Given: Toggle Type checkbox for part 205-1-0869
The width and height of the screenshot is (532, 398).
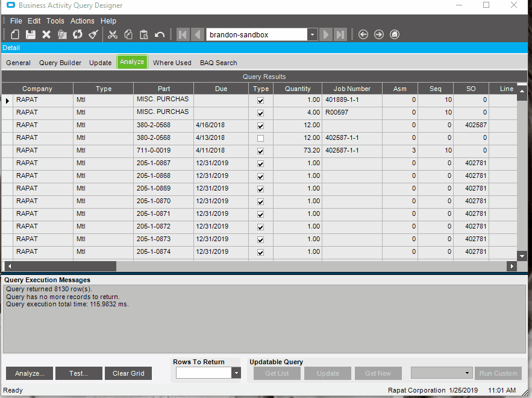Looking at the screenshot, I should pyautogui.click(x=260, y=189).
